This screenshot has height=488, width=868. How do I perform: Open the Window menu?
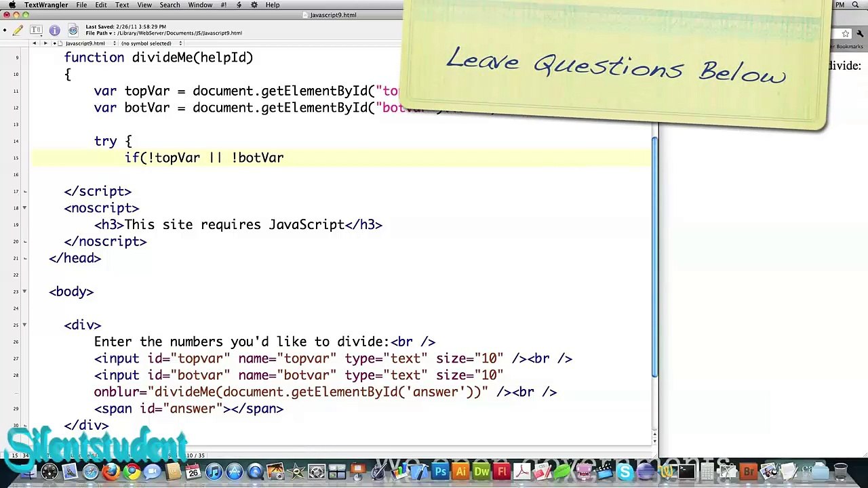point(200,5)
